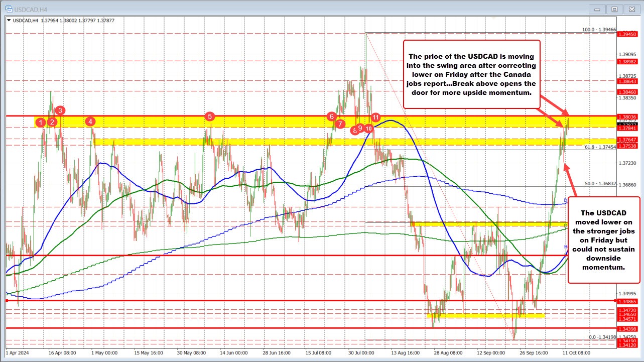Select numbered marker 1 on the chart
This screenshot has height=362, width=644.
(x=40, y=122)
